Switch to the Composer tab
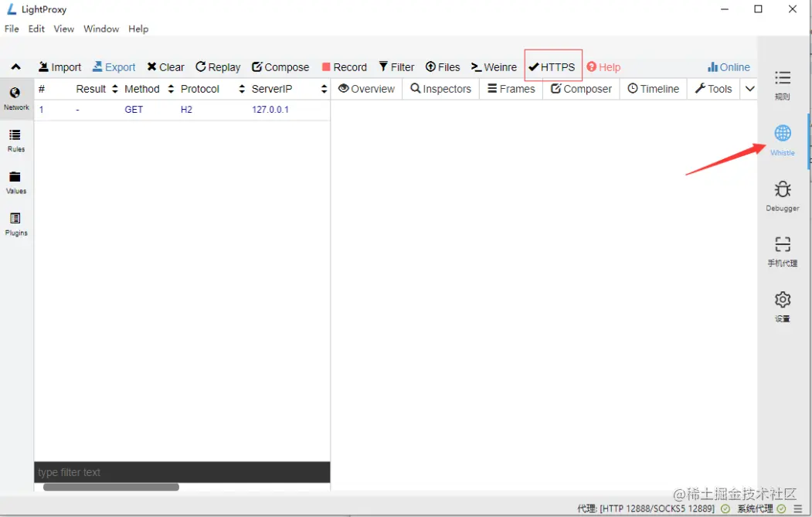 (x=581, y=89)
